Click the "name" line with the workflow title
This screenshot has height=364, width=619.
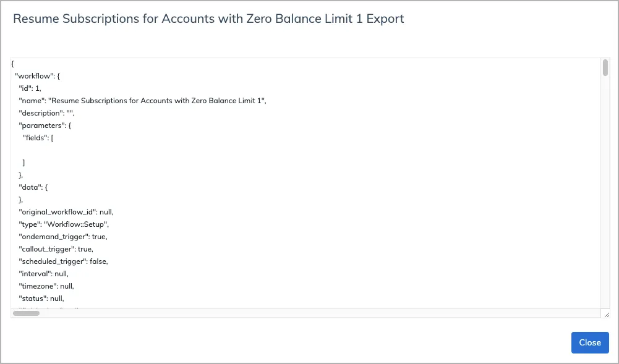142,101
